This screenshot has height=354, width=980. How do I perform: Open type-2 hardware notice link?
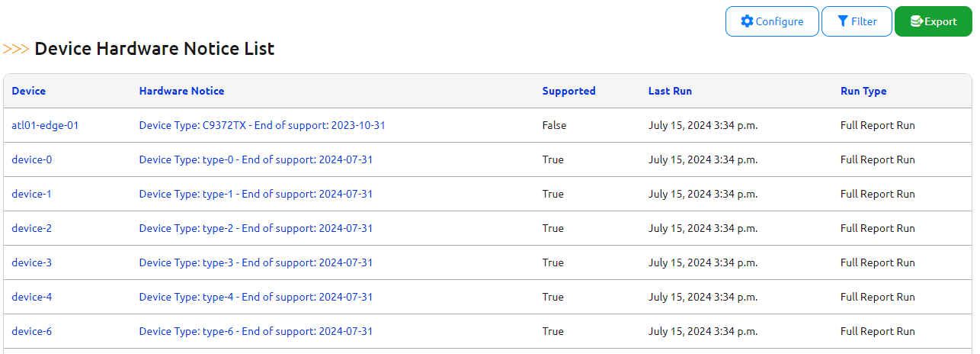[x=255, y=228]
